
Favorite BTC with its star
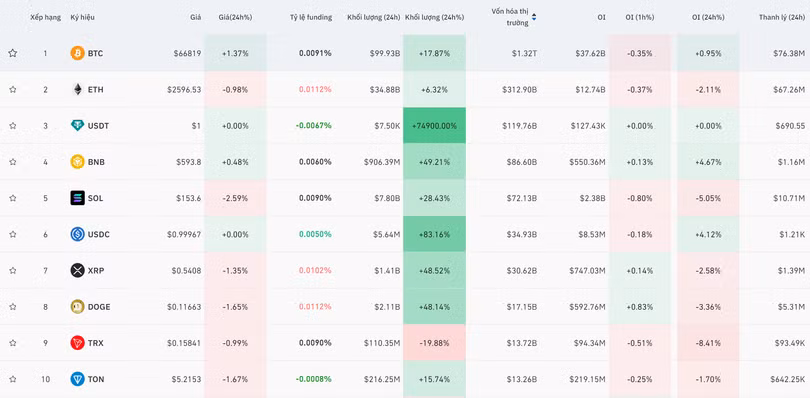click(13, 53)
